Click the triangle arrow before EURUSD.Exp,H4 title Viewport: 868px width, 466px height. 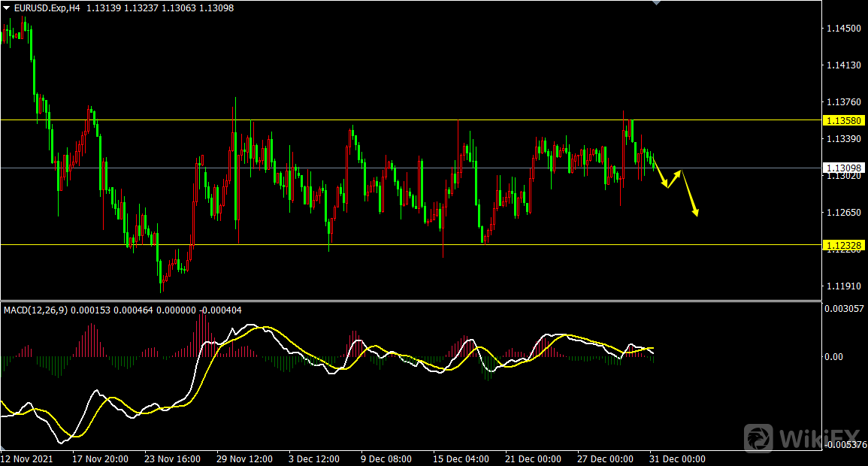click(7, 8)
